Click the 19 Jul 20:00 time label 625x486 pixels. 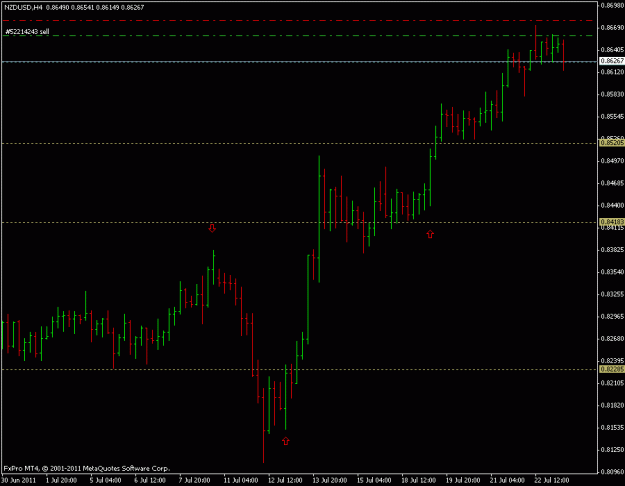[464, 480]
